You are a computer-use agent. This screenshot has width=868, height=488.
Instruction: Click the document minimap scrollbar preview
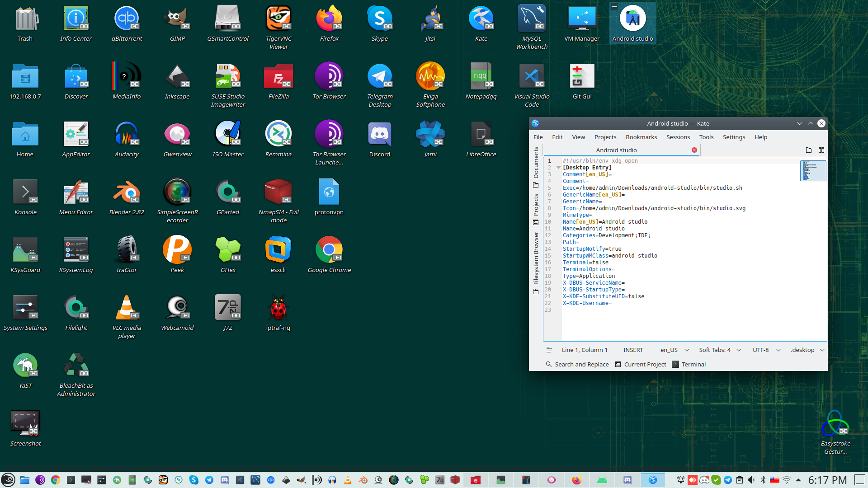tap(813, 171)
